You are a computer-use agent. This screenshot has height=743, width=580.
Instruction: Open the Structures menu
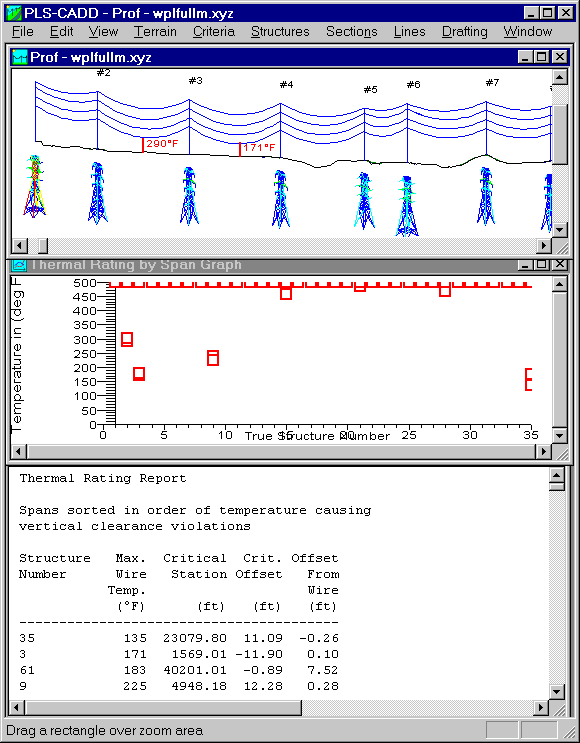point(280,32)
